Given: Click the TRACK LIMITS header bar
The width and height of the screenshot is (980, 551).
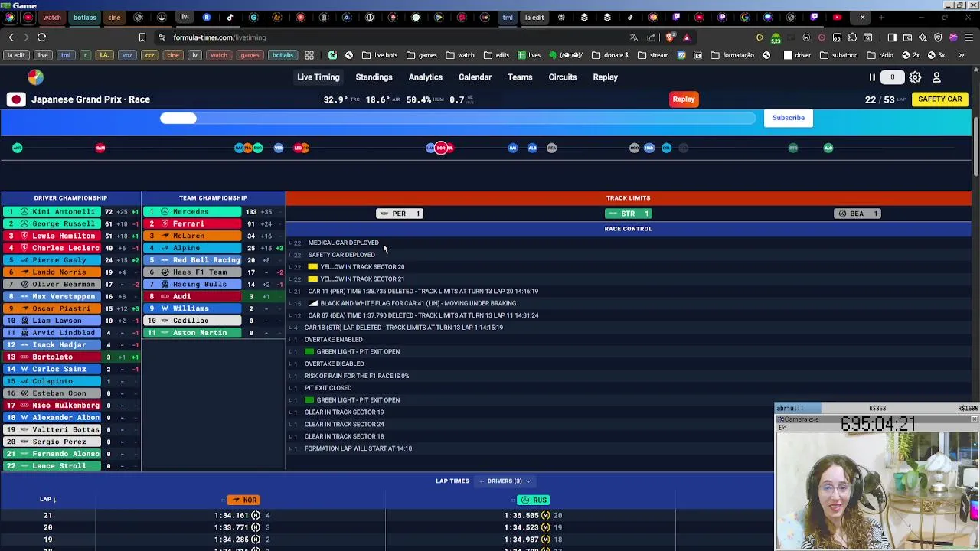Looking at the screenshot, I should click(628, 198).
